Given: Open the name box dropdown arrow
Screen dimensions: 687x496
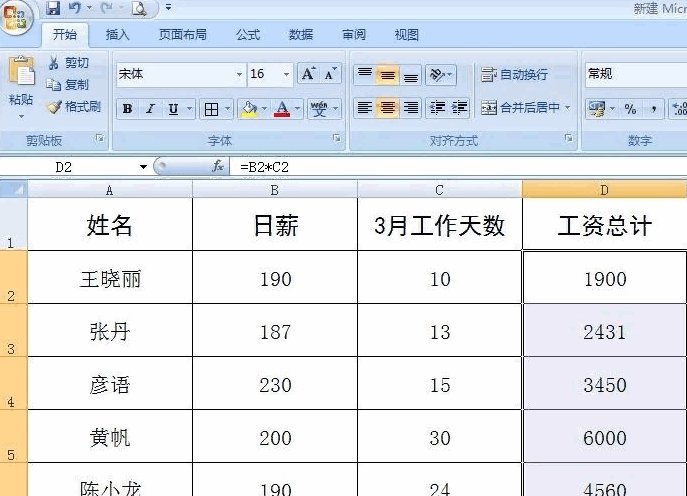Looking at the screenshot, I should [x=143, y=167].
